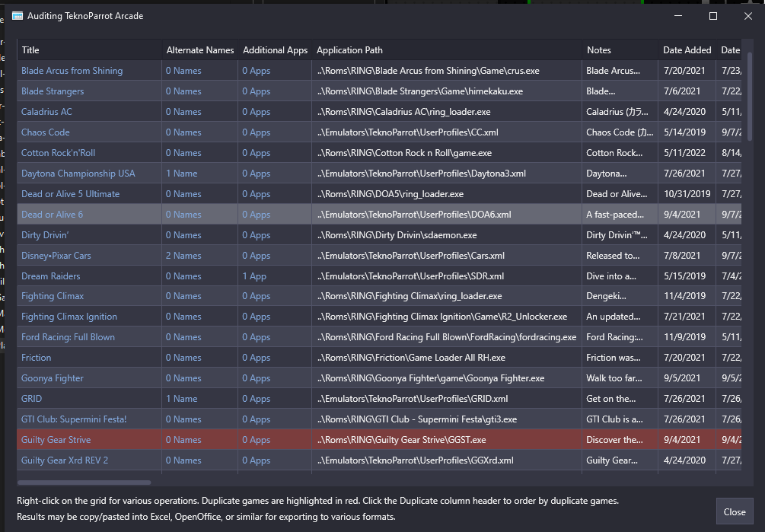Click the 9/5/2021 date added cell
Image resolution: width=765 pixels, height=532 pixels.
coord(687,378)
